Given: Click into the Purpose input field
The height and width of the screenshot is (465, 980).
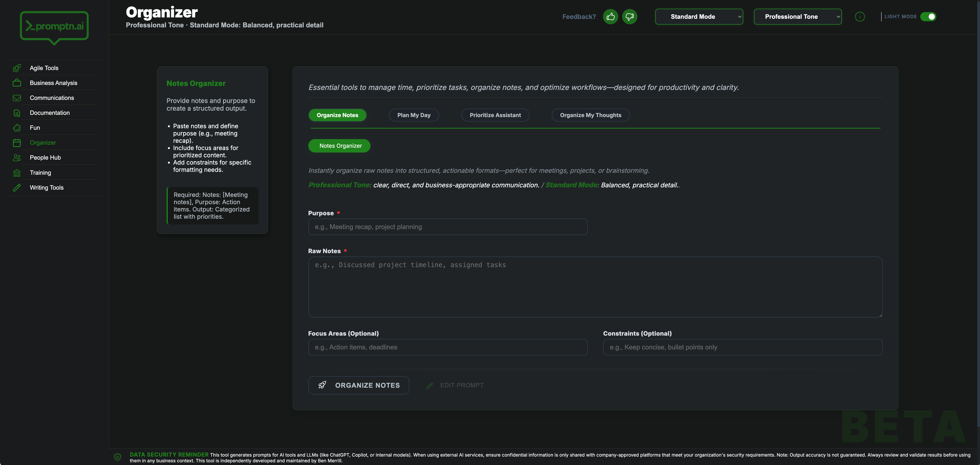Looking at the screenshot, I should point(447,227).
